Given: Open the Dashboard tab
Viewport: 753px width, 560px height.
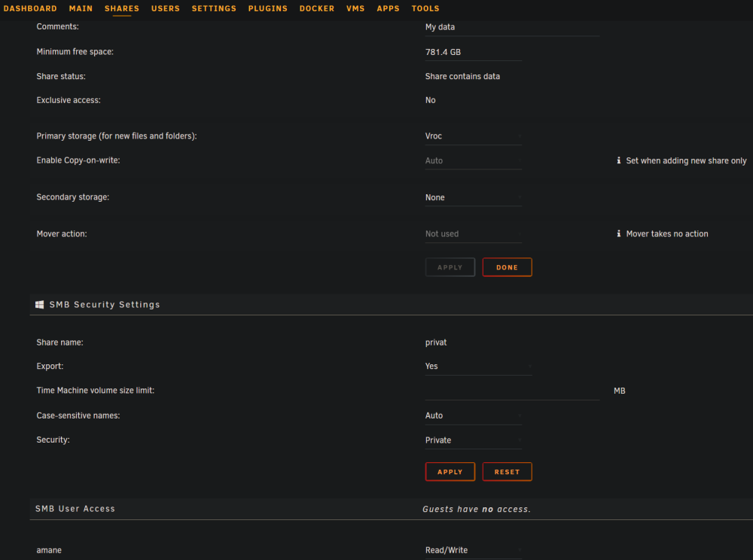Looking at the screenshot, I should pyautogui.click(x=30, y=8).
